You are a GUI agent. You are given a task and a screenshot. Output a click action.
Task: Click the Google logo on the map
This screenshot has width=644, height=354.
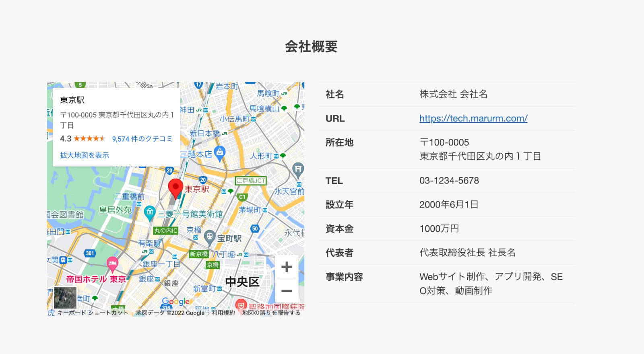175,302
